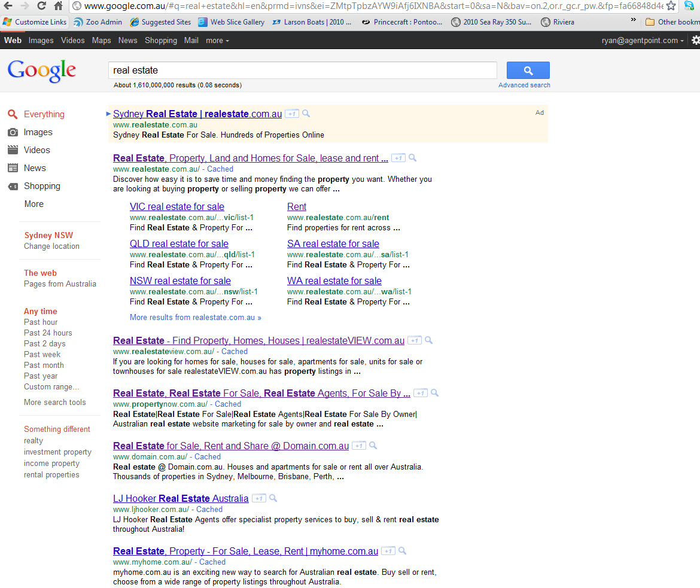The width and height of the screenshot is (700, 588).
Task: Click into the 'real estate' search box
Action: point(302,71)
